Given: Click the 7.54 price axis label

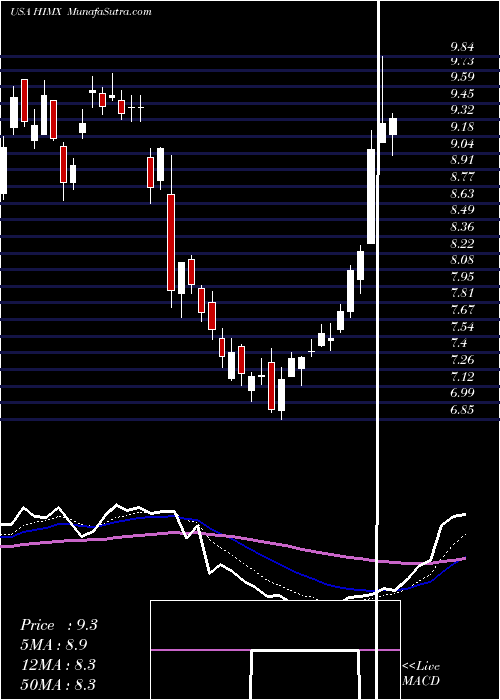Looking at the screenshot, I should tap(462, 327).
